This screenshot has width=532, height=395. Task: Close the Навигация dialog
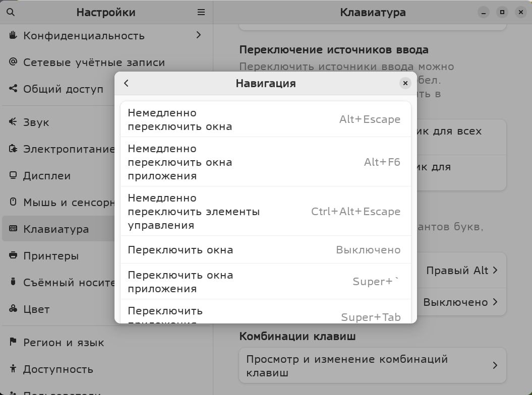tap(405, 83)
